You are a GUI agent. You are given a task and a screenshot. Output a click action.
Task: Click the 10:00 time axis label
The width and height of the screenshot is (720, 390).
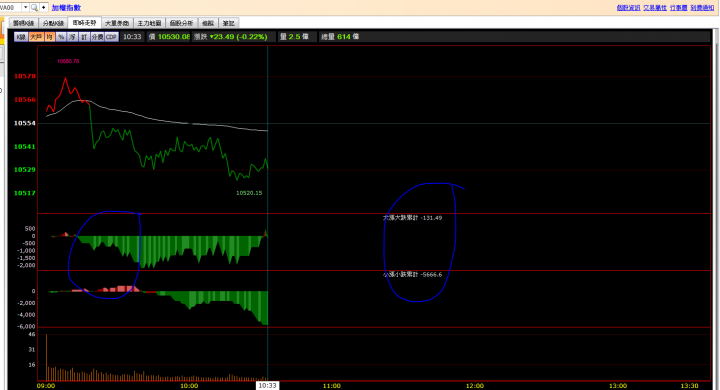[189, 386]
